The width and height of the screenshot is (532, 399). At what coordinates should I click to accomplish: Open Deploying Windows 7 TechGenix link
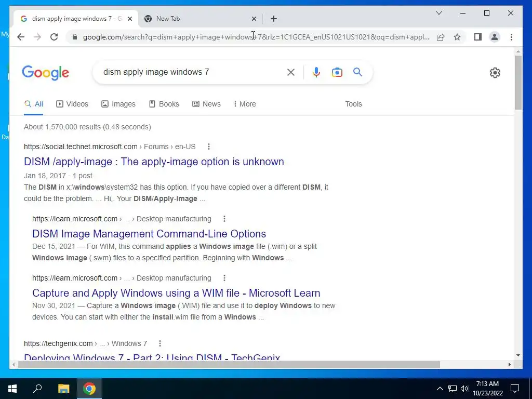point(152,357)
